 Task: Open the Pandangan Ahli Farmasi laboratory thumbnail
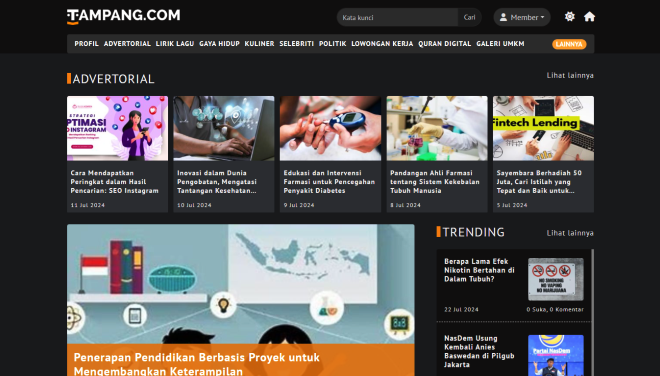[x=437, y=128]
